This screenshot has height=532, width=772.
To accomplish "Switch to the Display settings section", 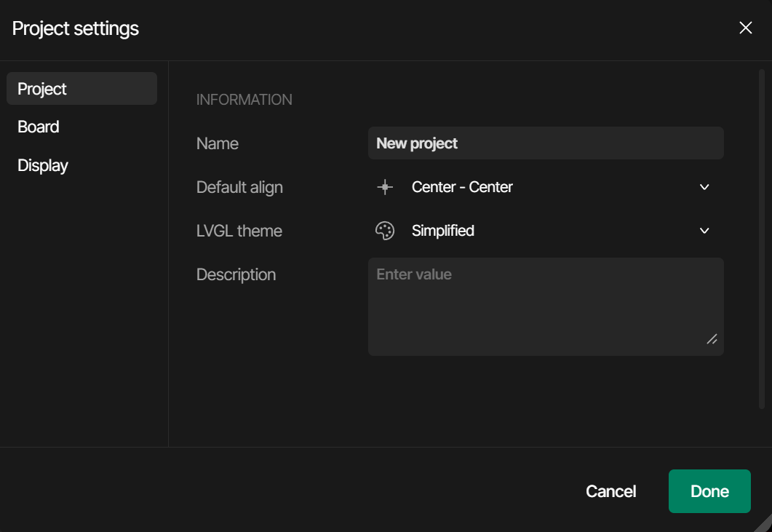I will [42, 165].
